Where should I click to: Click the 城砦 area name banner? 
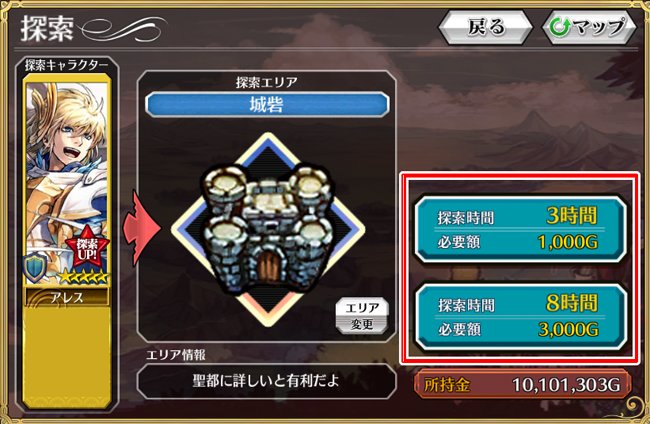tap(267, 104)
